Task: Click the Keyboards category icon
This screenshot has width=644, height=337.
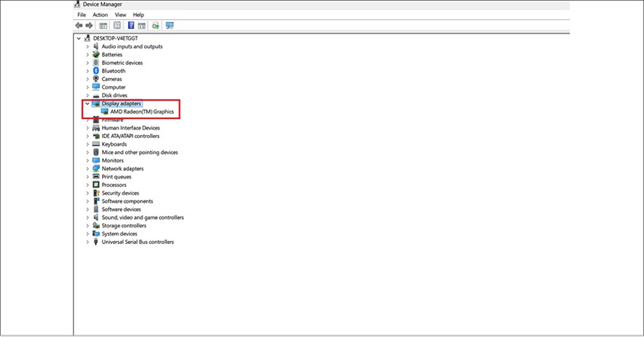Action: [96, 144]
